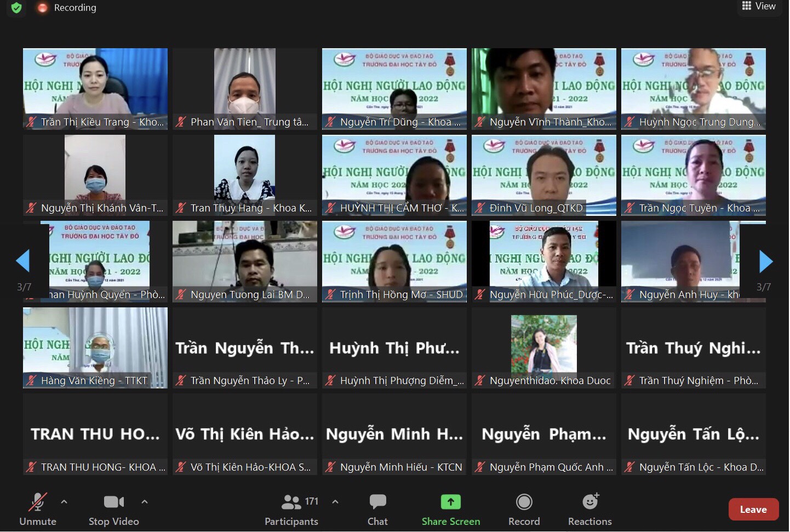Open video options arrow beside Stop Video
This screenshot has width=790, height=532.
(145, 501)
